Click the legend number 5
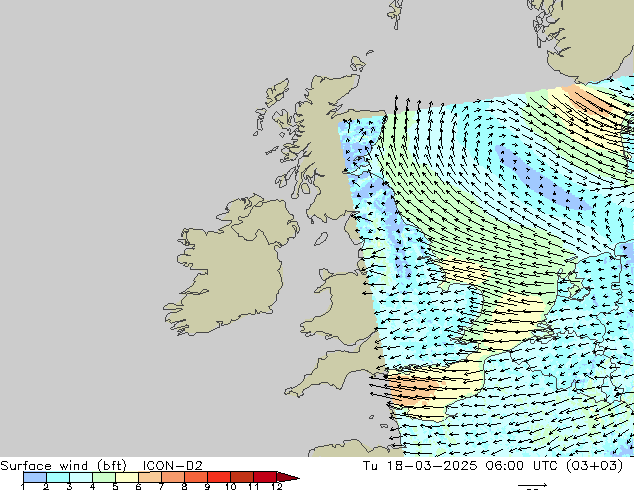The image size is (634, 490). click(x=116, y=486)
